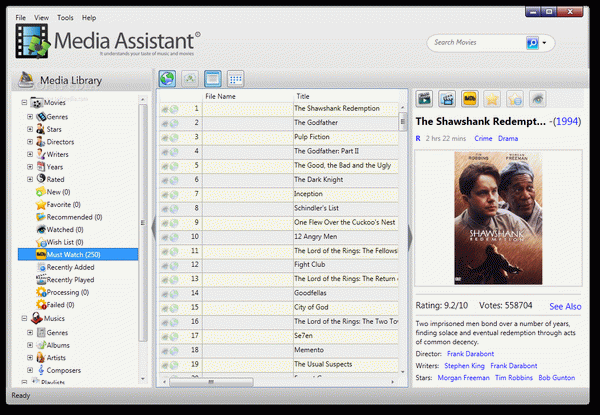Collapse left panel with the splitter arrow
Screen dimensions: 600x415
[154, 228]
